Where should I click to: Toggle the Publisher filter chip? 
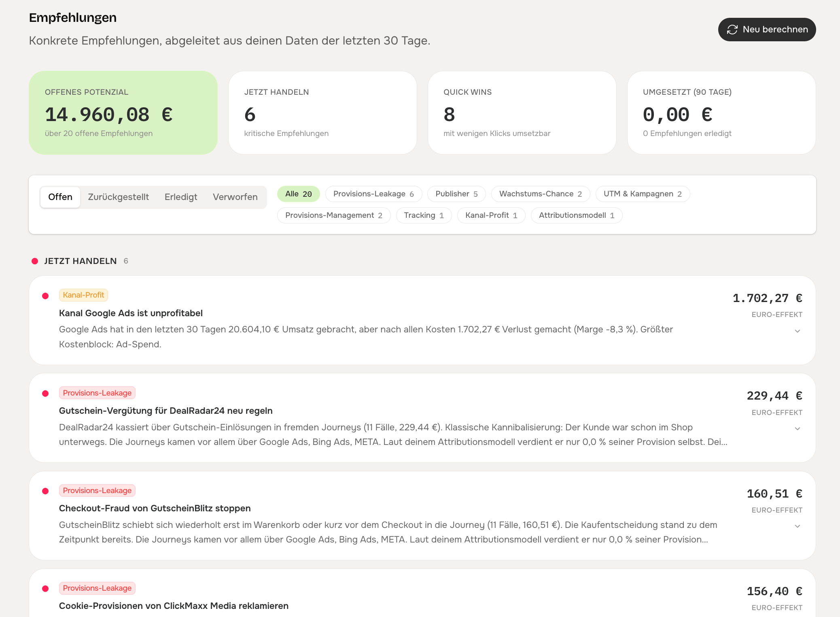tap(456, 194)
